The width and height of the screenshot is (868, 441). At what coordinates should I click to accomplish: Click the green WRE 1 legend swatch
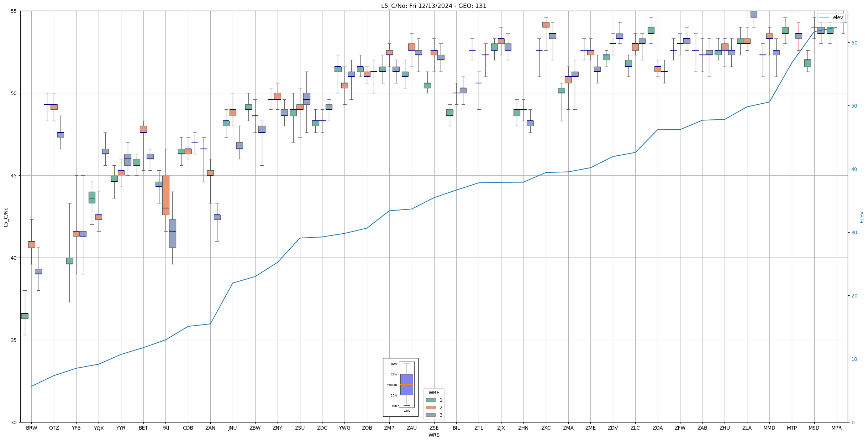pyautogui.click(x=430, y=400)
